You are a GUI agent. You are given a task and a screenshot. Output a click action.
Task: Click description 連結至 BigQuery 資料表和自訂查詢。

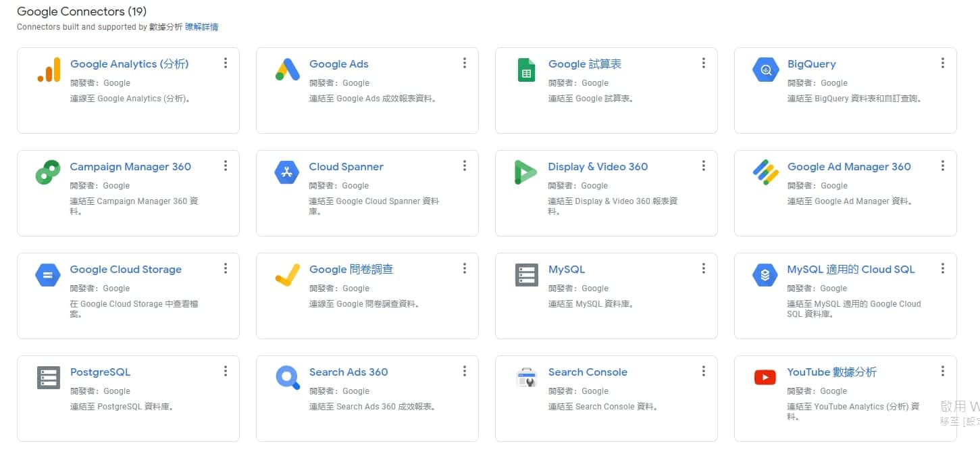[x=855, y=99]
